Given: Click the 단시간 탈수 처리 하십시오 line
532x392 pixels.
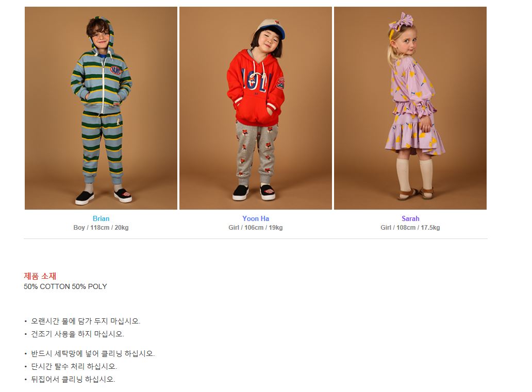Looking at the screenshot, I should point(74,367).
